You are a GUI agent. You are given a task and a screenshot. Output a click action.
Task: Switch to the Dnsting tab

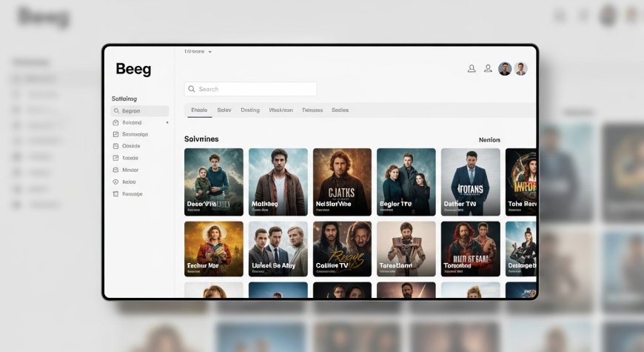coord(250,110)
